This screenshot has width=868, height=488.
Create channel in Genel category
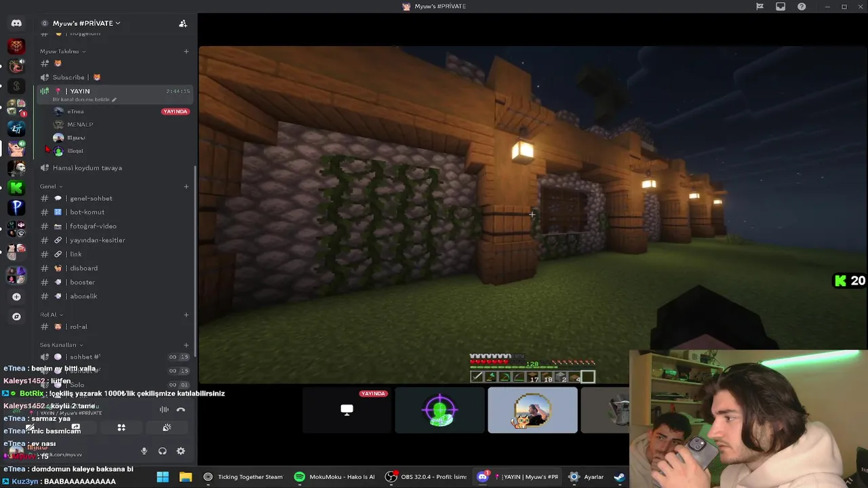click(x=186, y=186)
